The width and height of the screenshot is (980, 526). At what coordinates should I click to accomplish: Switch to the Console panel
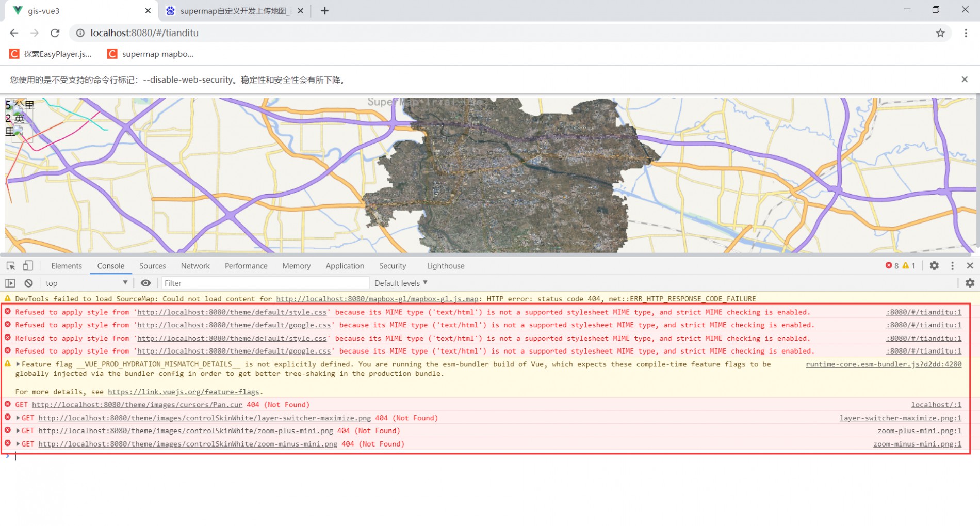tap(111, 266)
